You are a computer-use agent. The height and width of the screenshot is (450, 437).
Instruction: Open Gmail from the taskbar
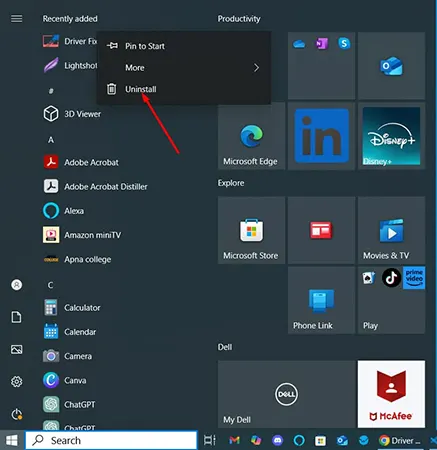tap(235, 440)
